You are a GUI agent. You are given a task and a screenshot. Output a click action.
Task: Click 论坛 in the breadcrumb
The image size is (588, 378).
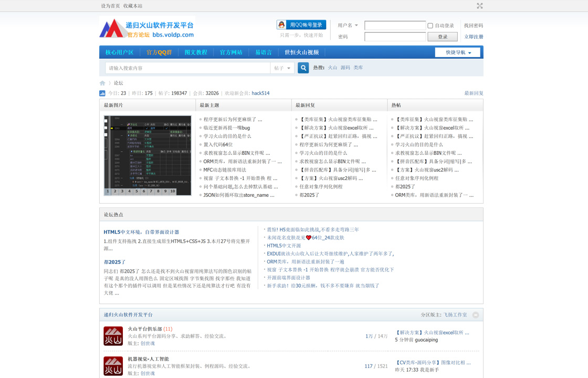click(119, 83)
